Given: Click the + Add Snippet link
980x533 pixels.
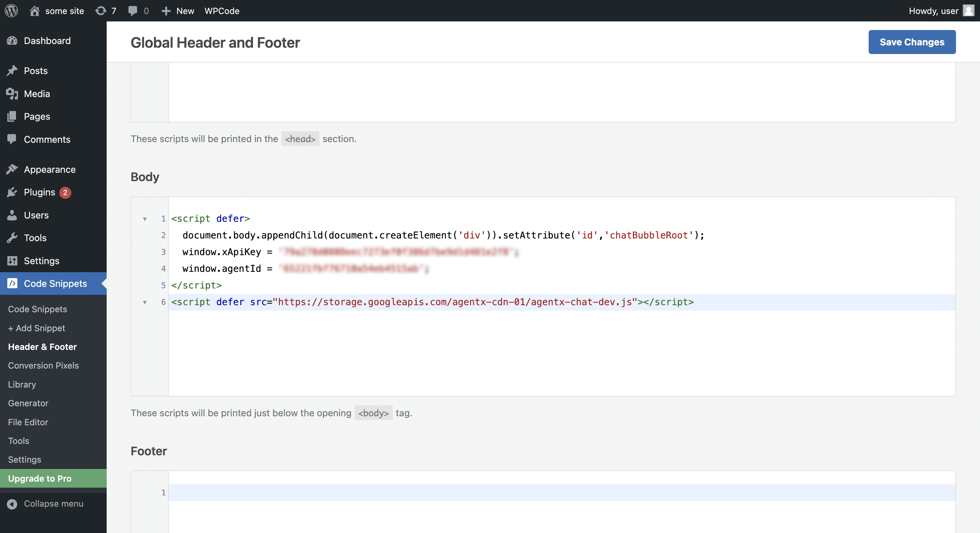Looking at the screenshot, I should click(37, 328).
